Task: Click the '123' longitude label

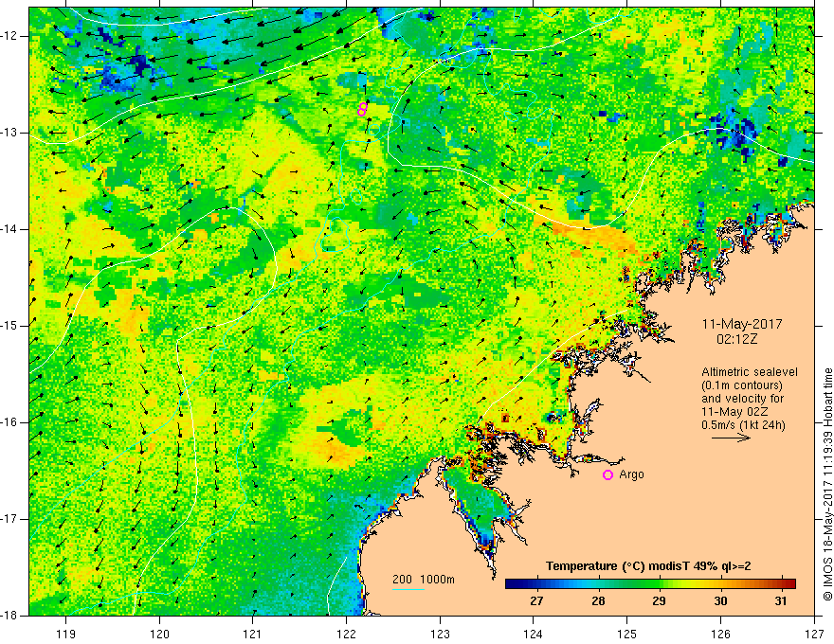Action: (x=440, y=634)
